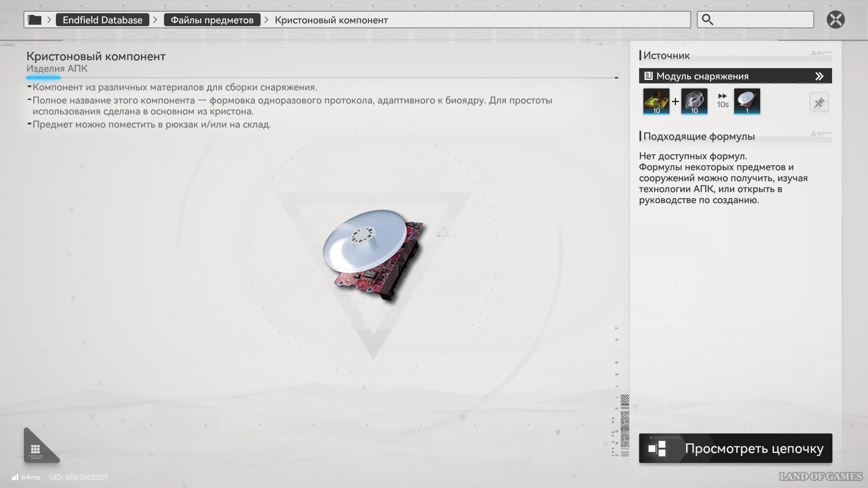This screenshot has height=488, width=868.
Task: Click the root folder icon in breadcrumb
Action: pyautogui.click(x=35, y=20)
